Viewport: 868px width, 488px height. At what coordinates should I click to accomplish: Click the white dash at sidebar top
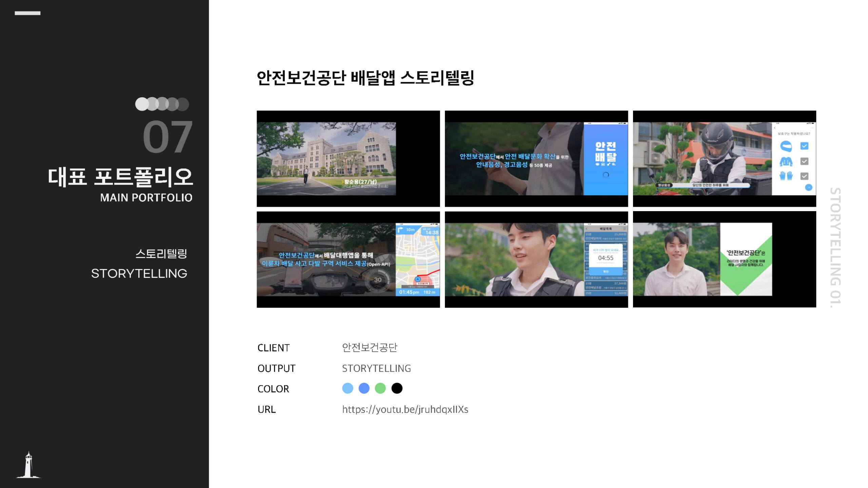point(27,13)
